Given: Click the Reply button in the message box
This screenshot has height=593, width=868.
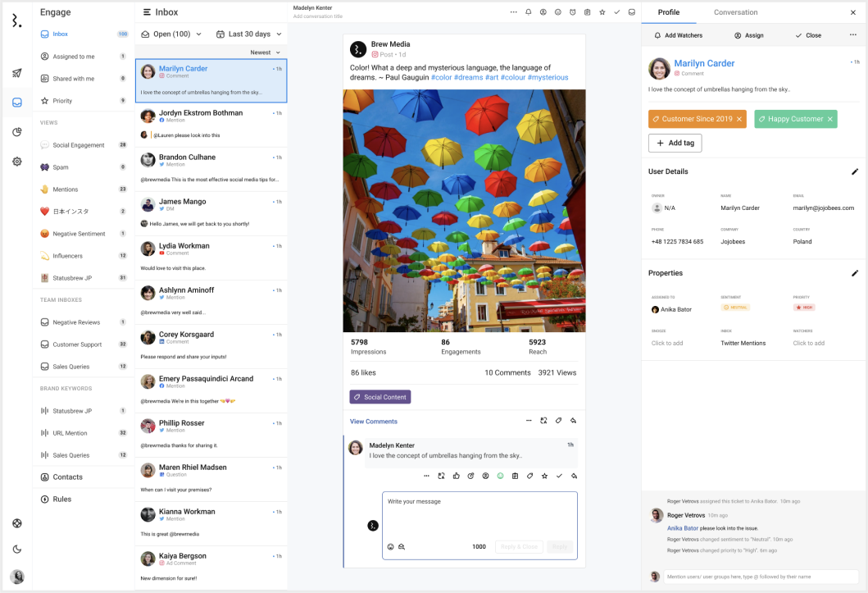Looking at the screenshot, I should (x=560, y=547).
